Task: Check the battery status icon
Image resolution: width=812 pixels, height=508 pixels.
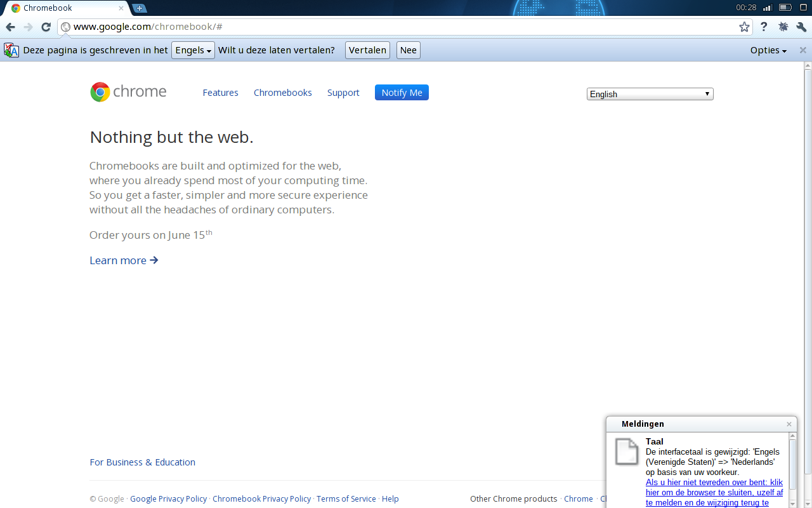Action: [x=785, y=8]
